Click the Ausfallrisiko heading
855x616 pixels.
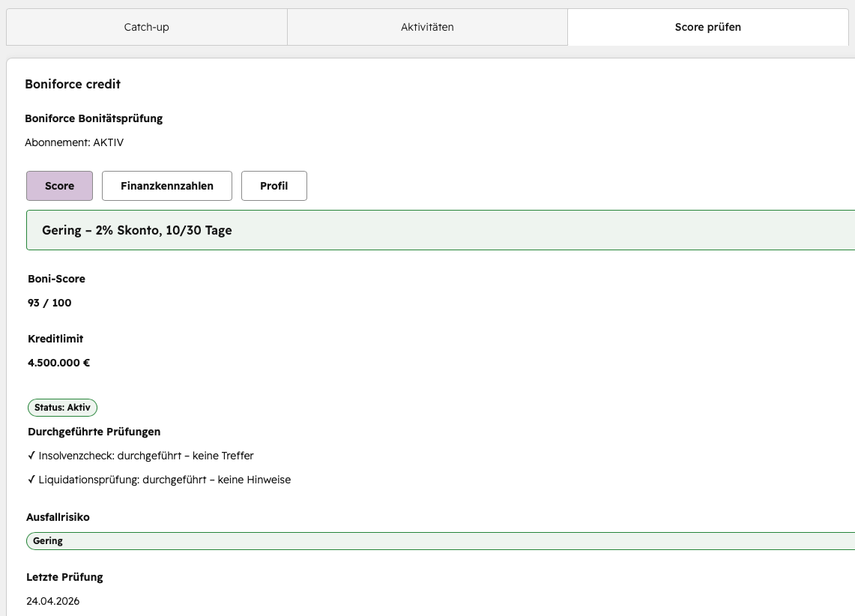58,517
